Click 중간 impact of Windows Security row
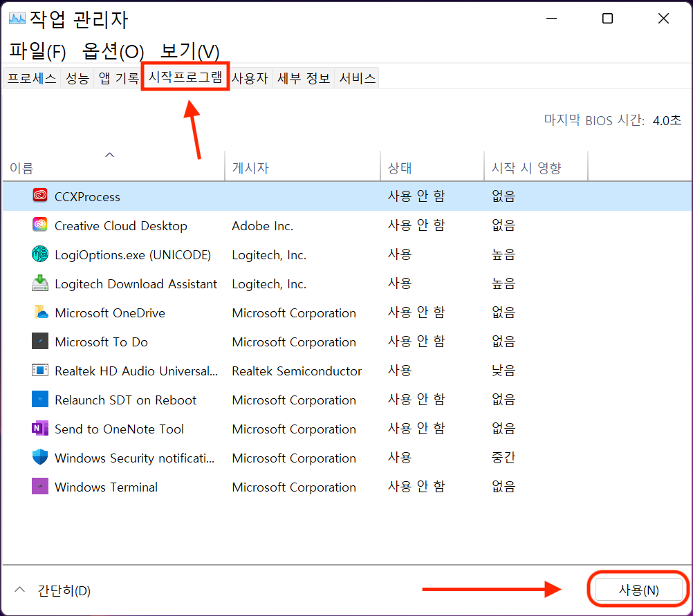This screenshot has height=616, width=693. click(x=503, y=458)
